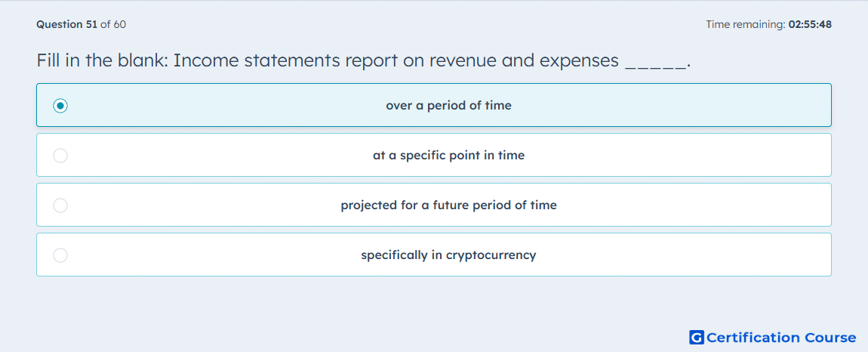Click the 'Income statements' words in the question
Image resolution: width=868 pixels, height=352 pixels.
point(257,61)
